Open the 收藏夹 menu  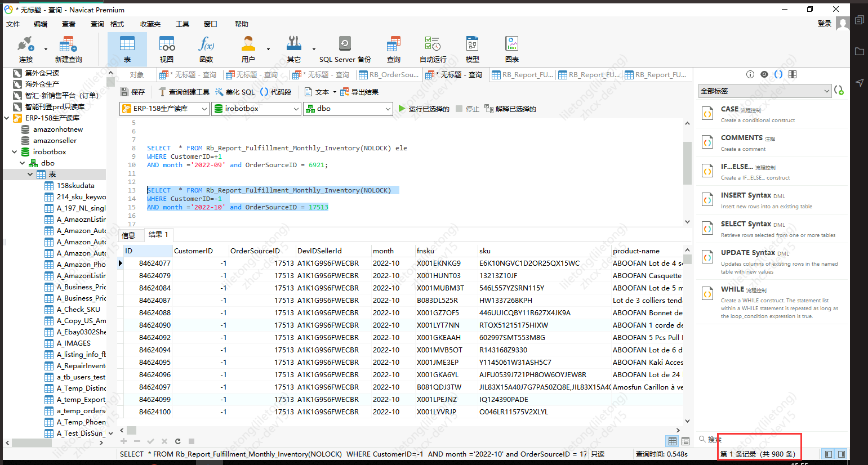pos(150,24)
